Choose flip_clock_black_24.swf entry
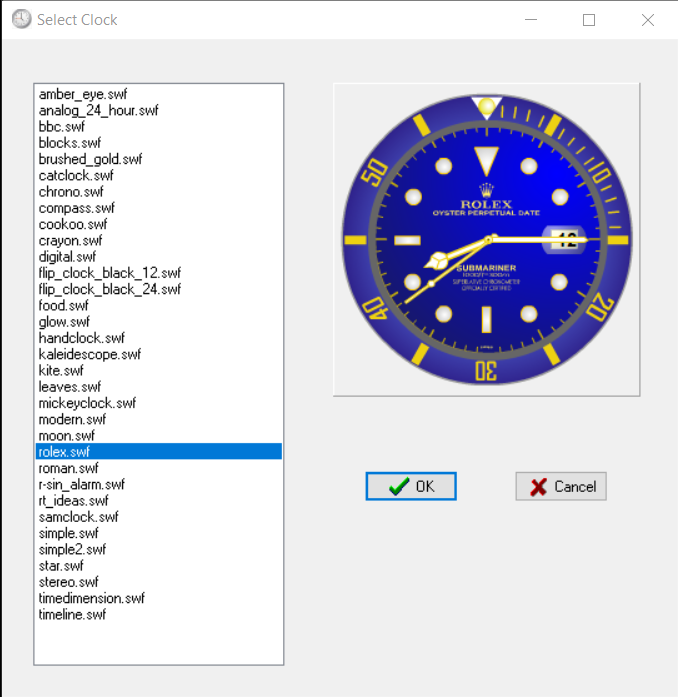The image size is (678, 697). (x=109, y=289)
